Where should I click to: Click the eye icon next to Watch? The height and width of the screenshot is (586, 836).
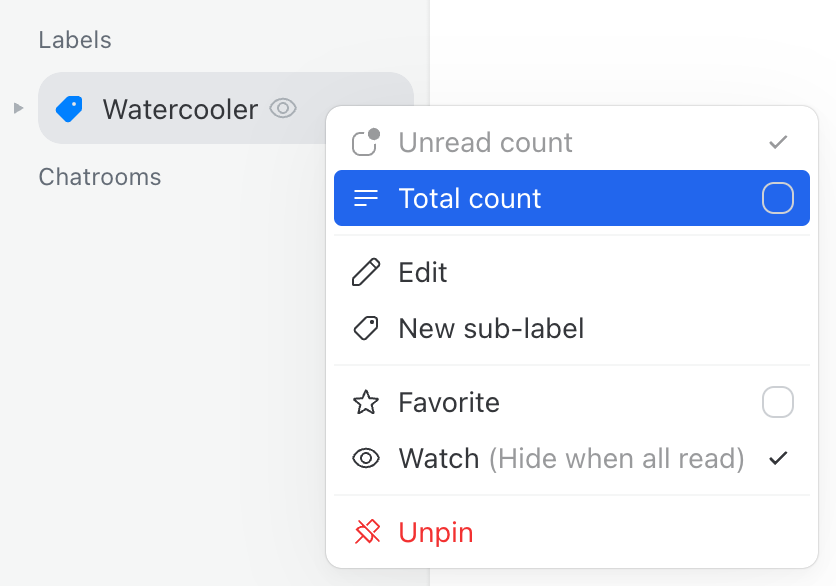[366, 458]
